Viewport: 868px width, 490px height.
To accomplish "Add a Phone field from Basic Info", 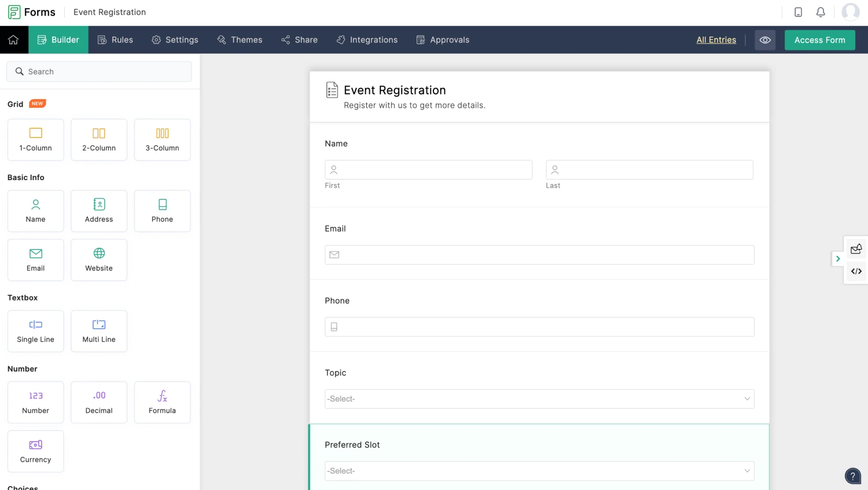I will click(162, 210).
